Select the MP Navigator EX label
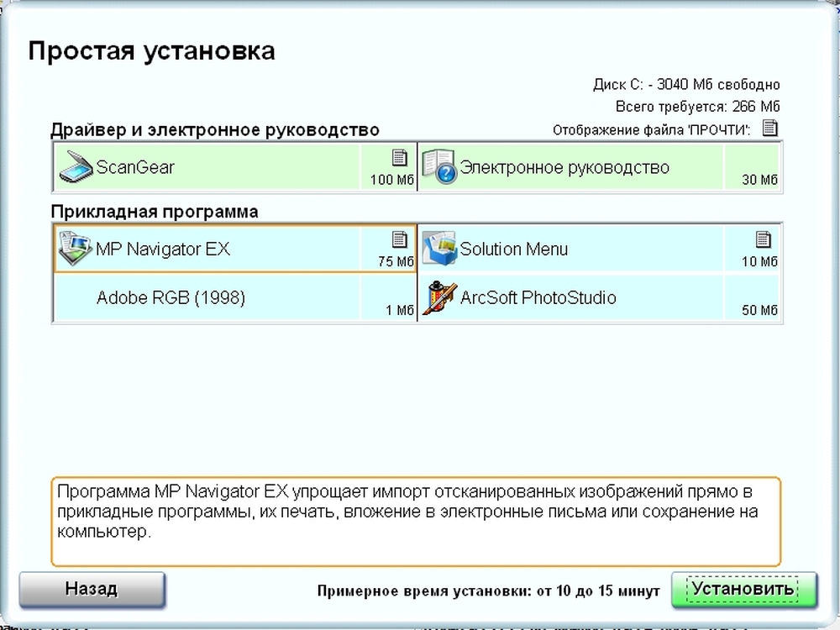The image size is (840, 630). pos(163,249)
